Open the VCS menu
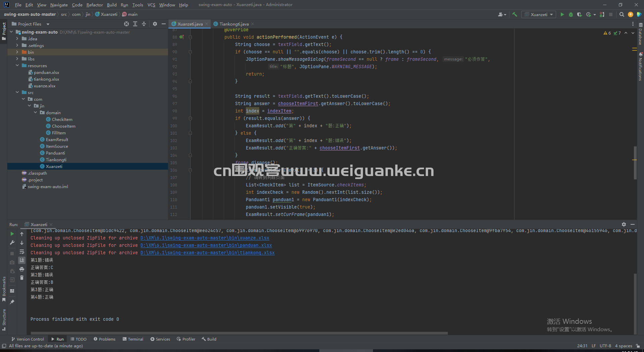644x352 pixels. [151, 5]
